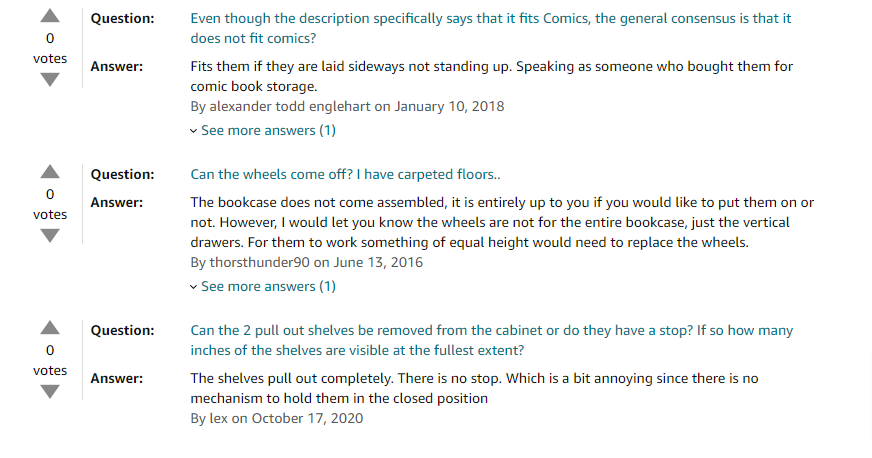Downvote the question about fitting comics
This screenshot has height=458, width=872.
[x=50, y=80]
